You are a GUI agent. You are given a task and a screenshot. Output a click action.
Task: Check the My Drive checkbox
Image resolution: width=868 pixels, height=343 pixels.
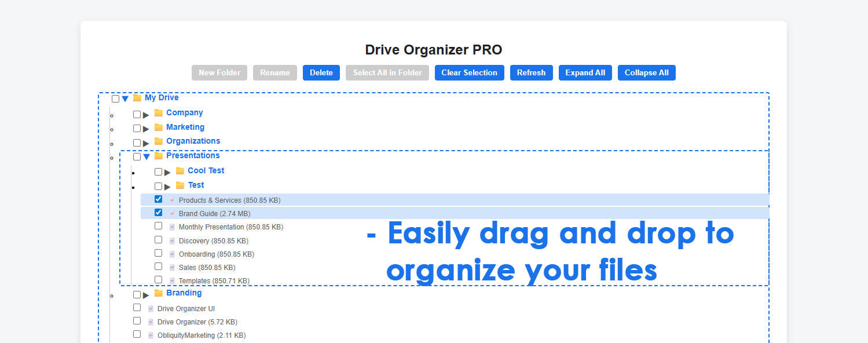115,98
